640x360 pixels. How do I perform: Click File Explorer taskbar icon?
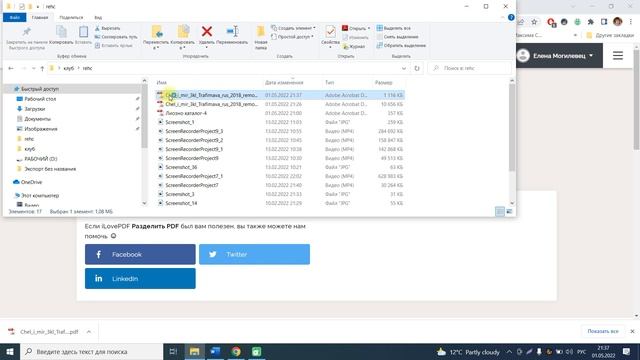pyautogui.click(x=194, y=351)
